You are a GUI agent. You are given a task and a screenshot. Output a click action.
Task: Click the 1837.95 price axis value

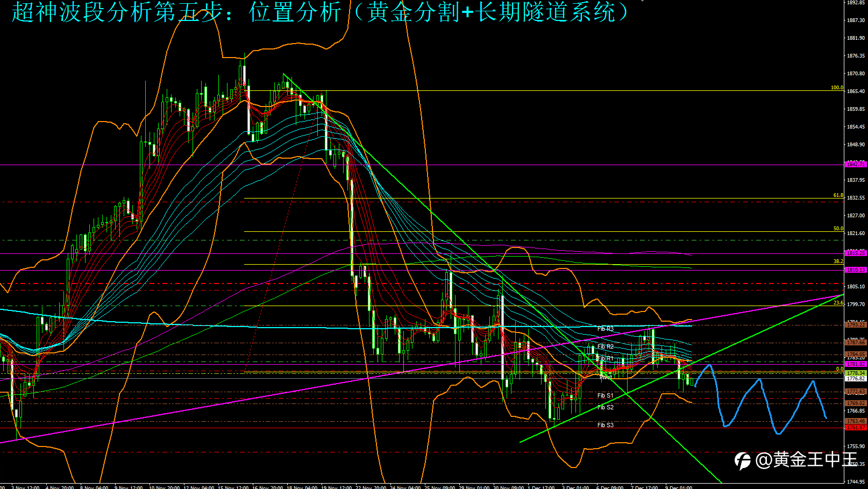click(x=856, y=180)
